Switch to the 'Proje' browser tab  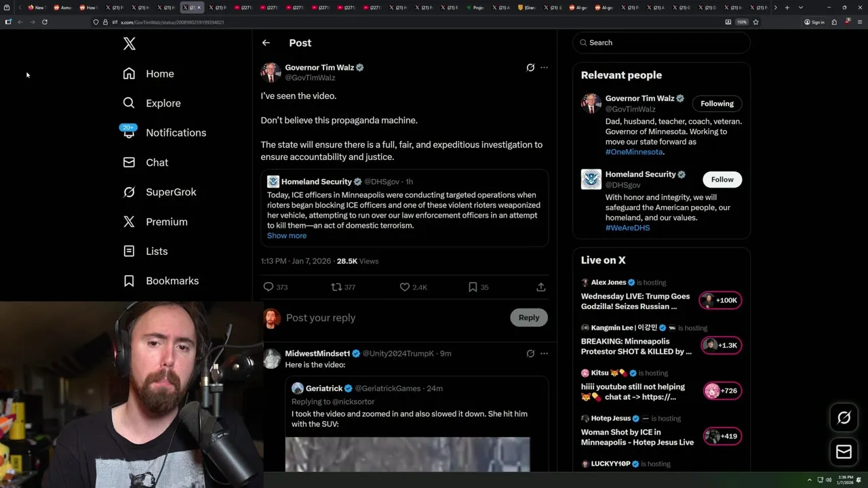pos(475,7)
